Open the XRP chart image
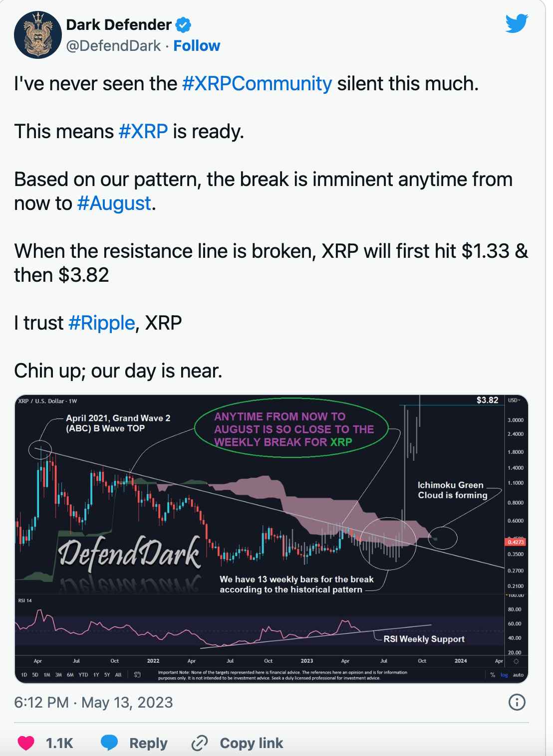Screen dimensions: 553x756 coord(272,539)
